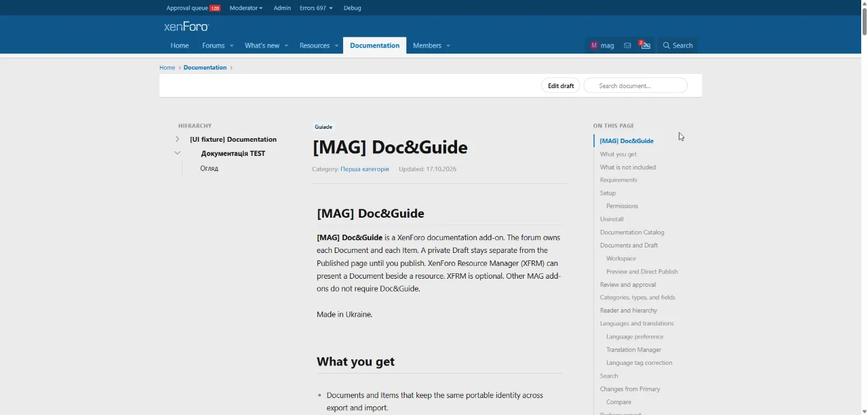Open the inbox envelope icon
This screenshot has width=868, height=415.
click(x=627, y=45)
